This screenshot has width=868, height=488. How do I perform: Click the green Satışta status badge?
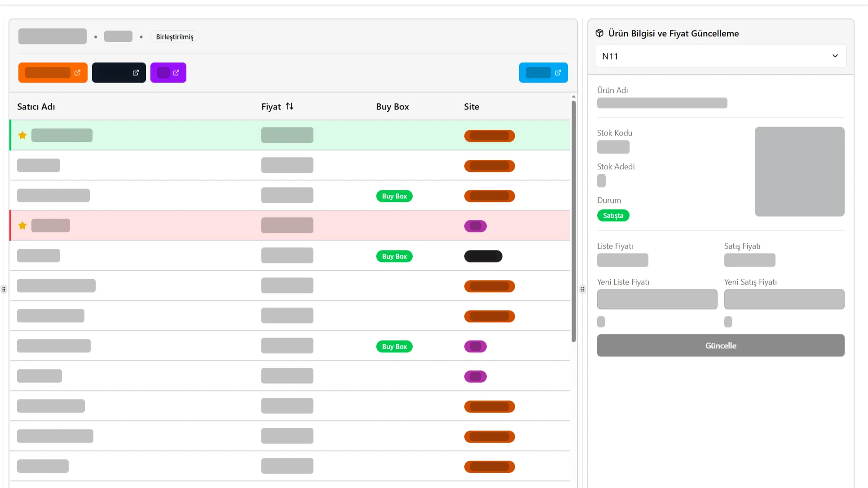tap(613, 215)
